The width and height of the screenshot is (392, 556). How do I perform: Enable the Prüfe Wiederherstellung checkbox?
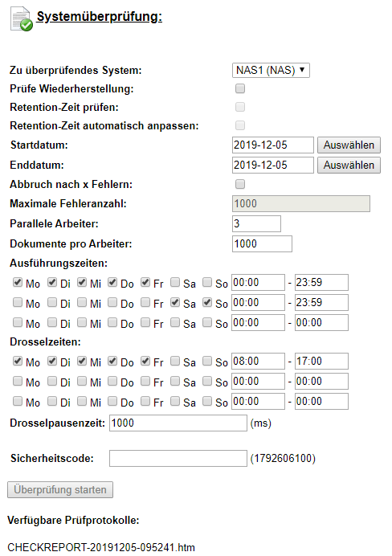(x=240, y=88)
